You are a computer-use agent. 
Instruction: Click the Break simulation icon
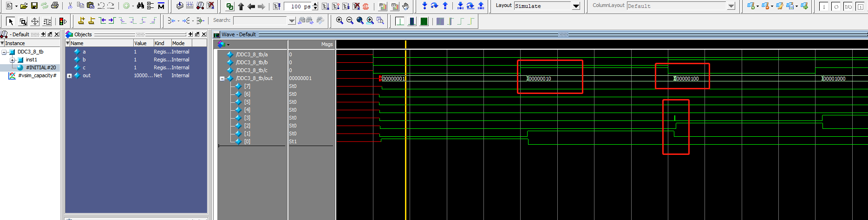356,6
